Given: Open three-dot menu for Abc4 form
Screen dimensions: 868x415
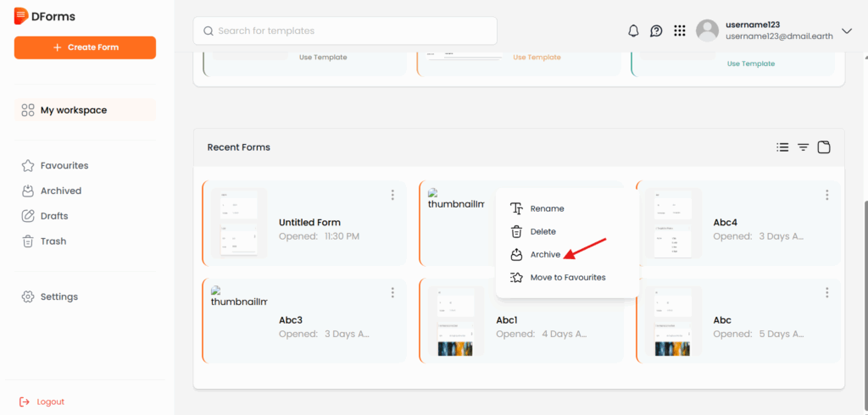Looking at the screenshot, I should (826, 196).
